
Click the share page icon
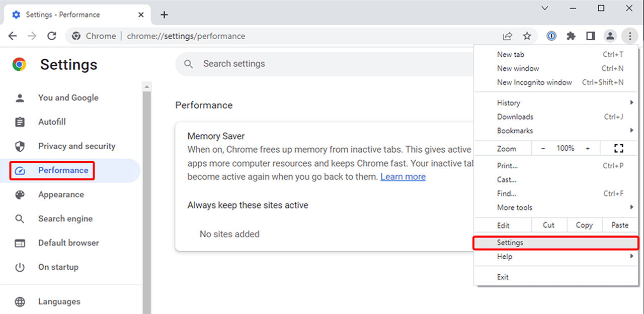(508, 36)
